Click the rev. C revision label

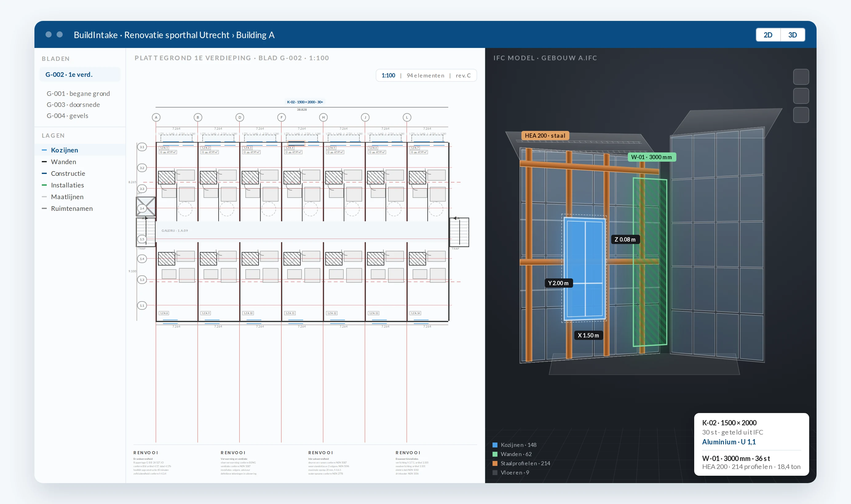(x=463, y=75)
